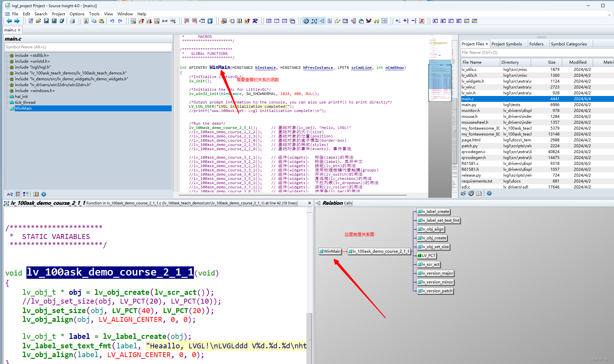Toggle symbol type filter icon in symbol panel
The width and height of the screenshot is (614, 364).
(26, 194)
